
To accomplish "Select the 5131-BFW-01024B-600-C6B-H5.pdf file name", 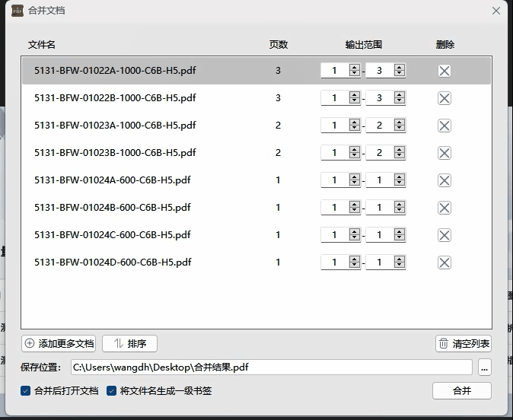I will coord(113,207).
